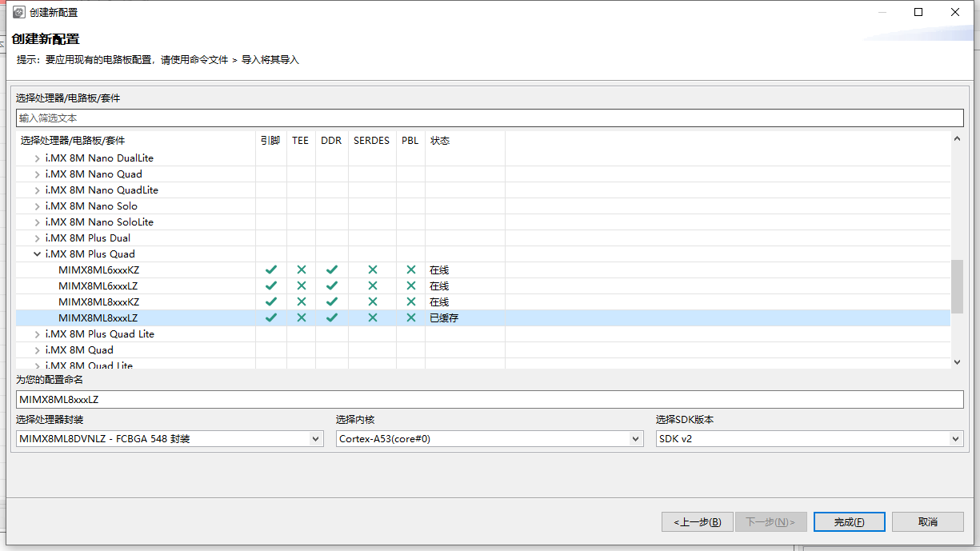
Task: Click the pins checkmark for MIMX8ML6xxxKZ
Action: [271, 270]
